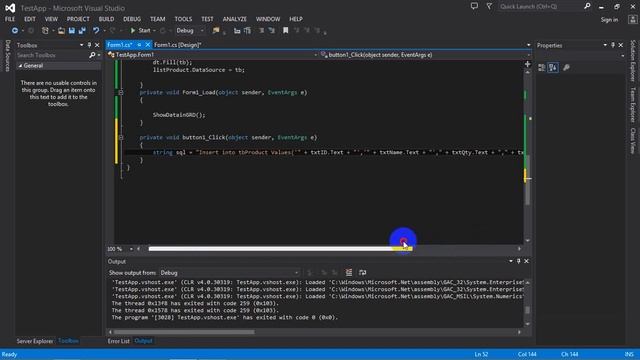Switch to the Error List tab

pyautogui.click(x=118, y=341)
